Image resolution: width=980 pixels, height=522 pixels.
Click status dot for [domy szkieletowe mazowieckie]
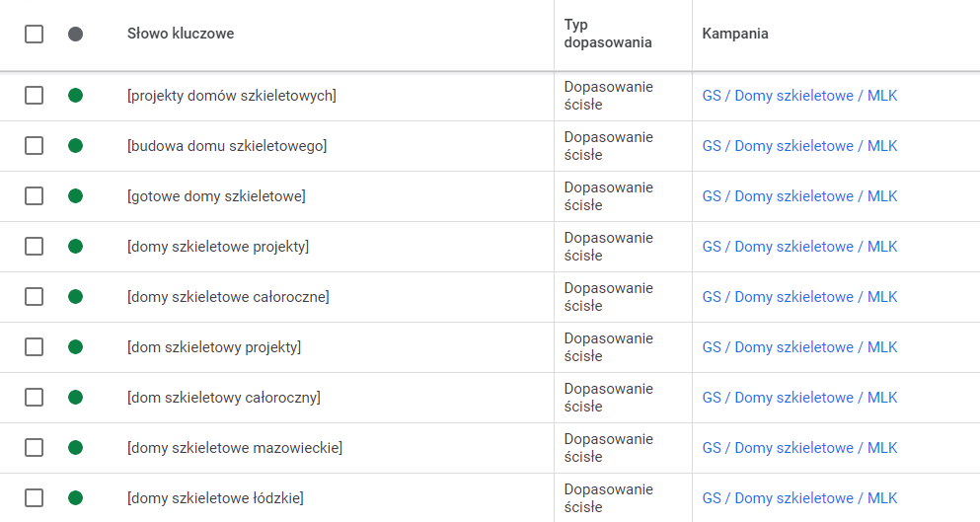(75, 448)
